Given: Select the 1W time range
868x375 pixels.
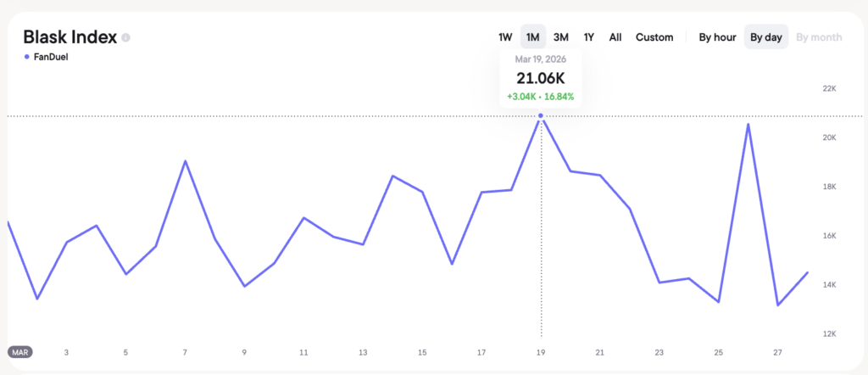Looking at the screenshot, I should click(505, 37).
